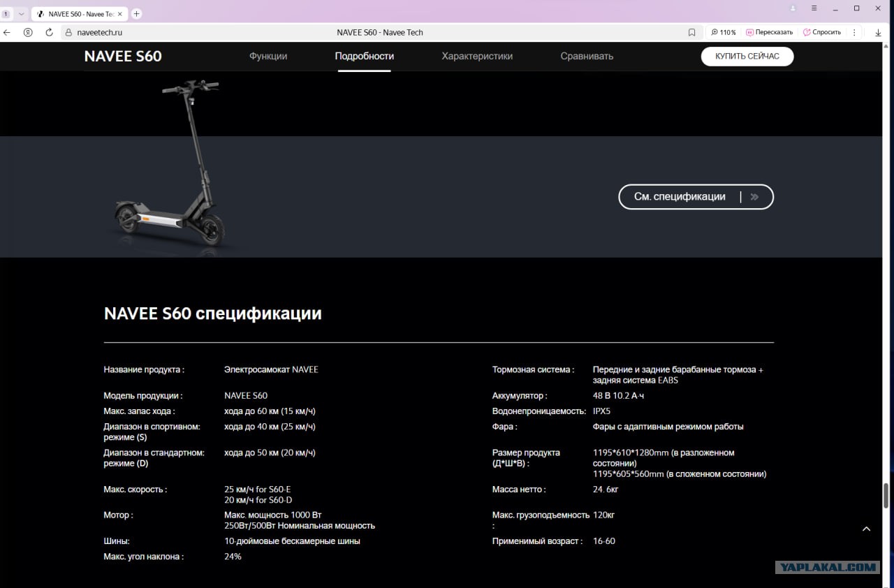Image resolution: width=894 pixels, height=588 pixels.
Task: Click the Электросамокат NAVEE value
Action: pyautogui.click(x=271, y=369)
